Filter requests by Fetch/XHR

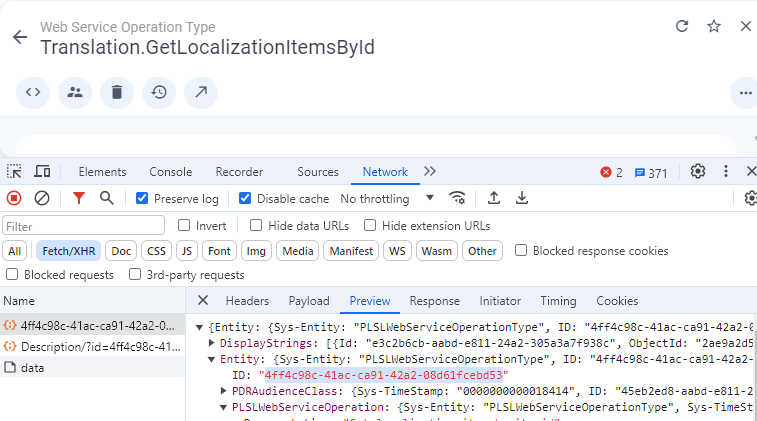tap(69, 251)
